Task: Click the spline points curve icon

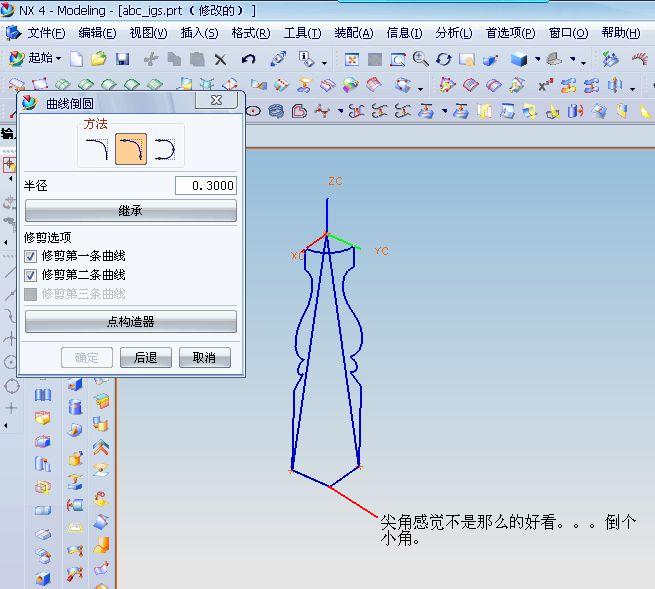Action: pyautogui.click(x=322, y=111)
